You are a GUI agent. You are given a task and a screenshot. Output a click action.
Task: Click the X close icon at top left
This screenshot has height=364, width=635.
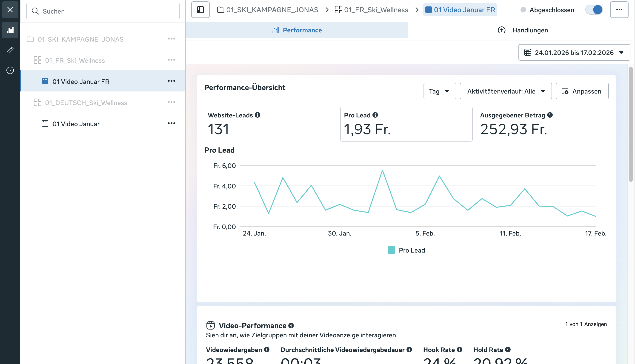10,10
